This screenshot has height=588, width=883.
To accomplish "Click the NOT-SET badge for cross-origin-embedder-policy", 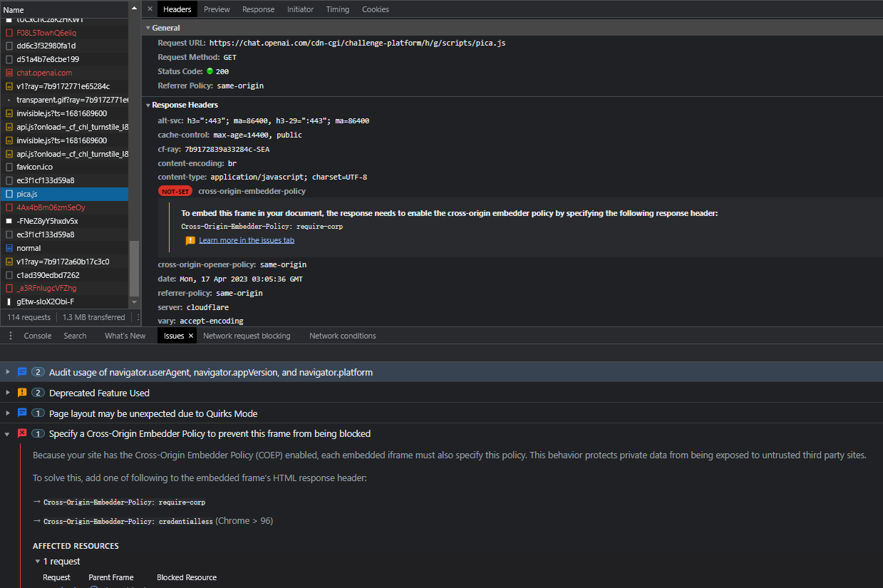I will [x=175, y=192].
